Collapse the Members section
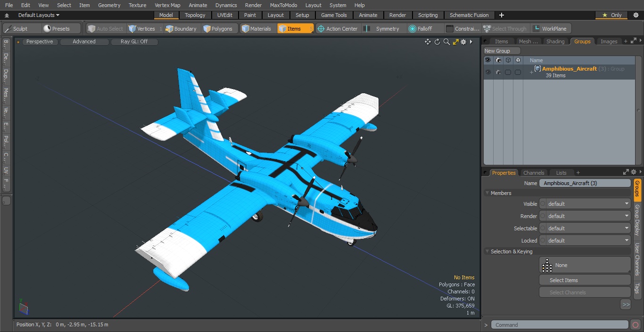The image size is (644, 332). coord(487,193)
